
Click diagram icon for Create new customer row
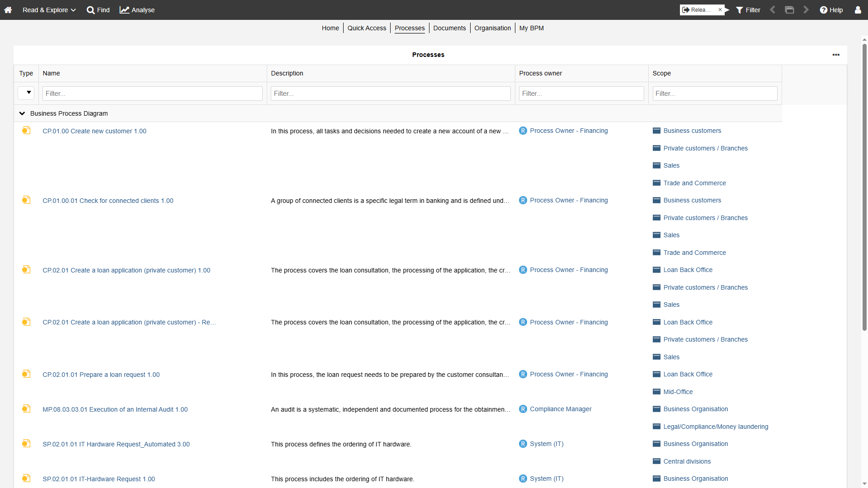click(26, 131)
